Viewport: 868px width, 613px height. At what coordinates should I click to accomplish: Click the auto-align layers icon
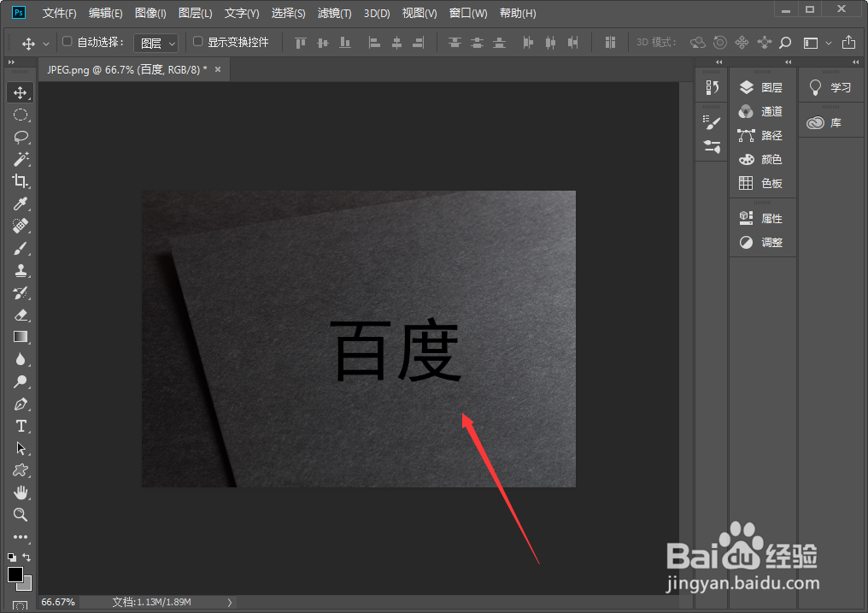point(610,43)
